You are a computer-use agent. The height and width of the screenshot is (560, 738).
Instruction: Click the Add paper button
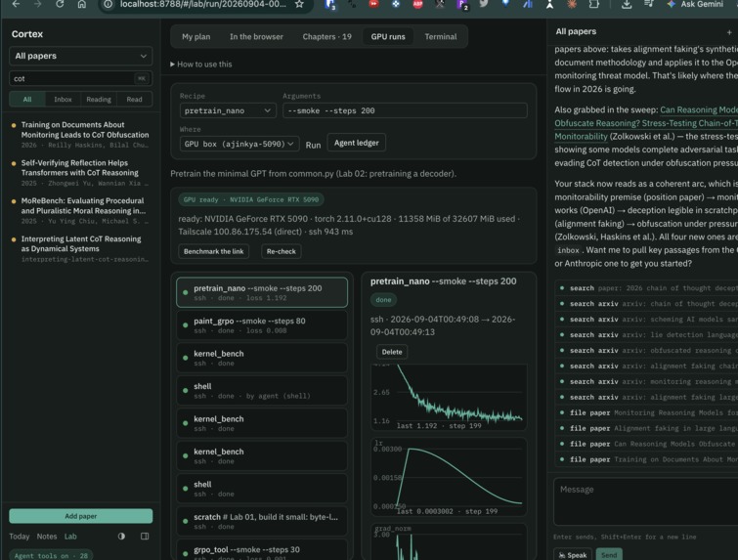[x=81, y=516]
